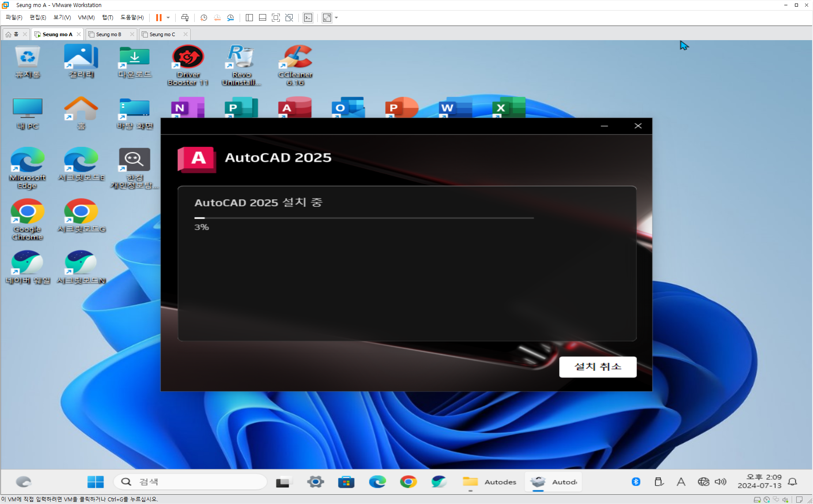
Task: Select the 시크릿모드N Whale shortcut
Action: 81,268
